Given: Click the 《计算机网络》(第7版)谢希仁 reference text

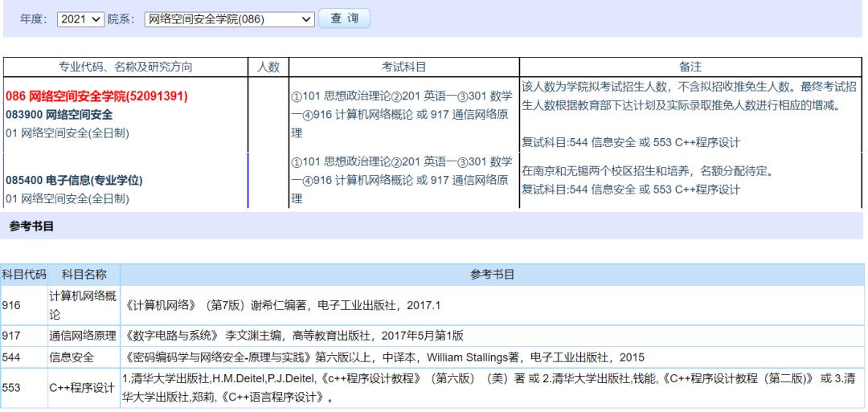Looking at the screenshot, I should click(x=281, y=305).
